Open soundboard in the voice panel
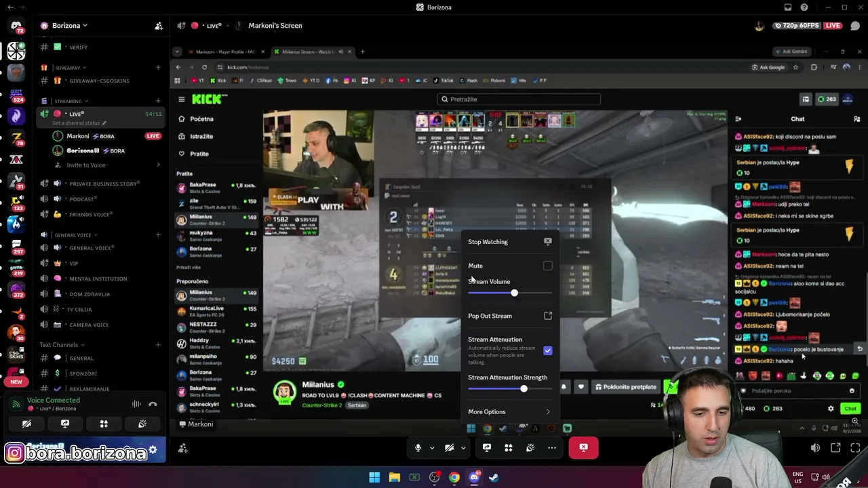The width and height of the screenshot is (868, 488). (x=142, y=424)
